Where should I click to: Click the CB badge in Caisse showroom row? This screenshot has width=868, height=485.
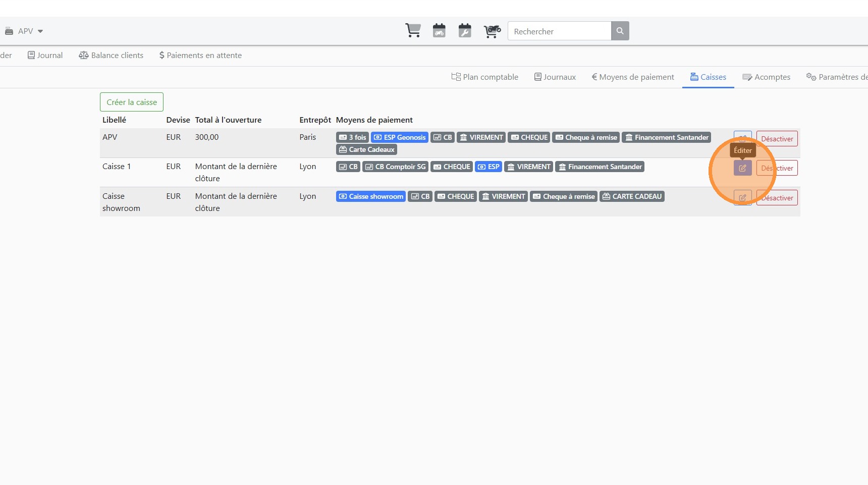[420, 196]
